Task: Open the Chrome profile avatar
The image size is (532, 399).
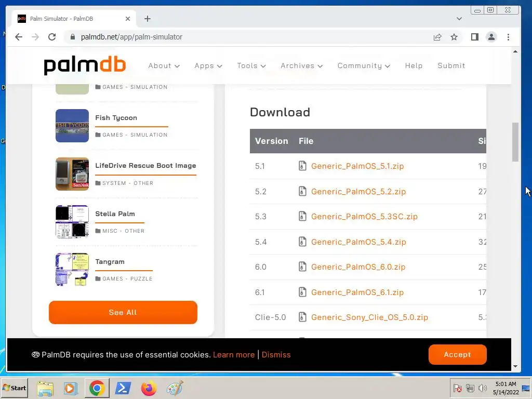Action: tap(491, 37)
